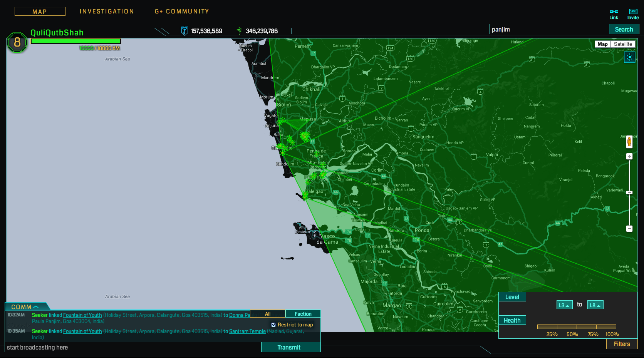644x358 pixels.
Task: Focus the search field containing panjim
Action: [x=549, y=29]
